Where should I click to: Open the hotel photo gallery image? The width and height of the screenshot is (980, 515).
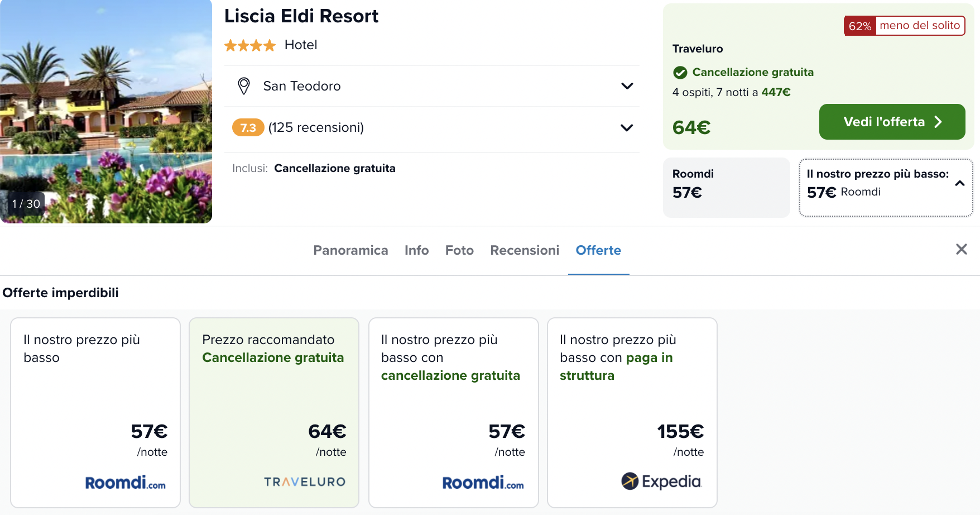coord(106,111)
